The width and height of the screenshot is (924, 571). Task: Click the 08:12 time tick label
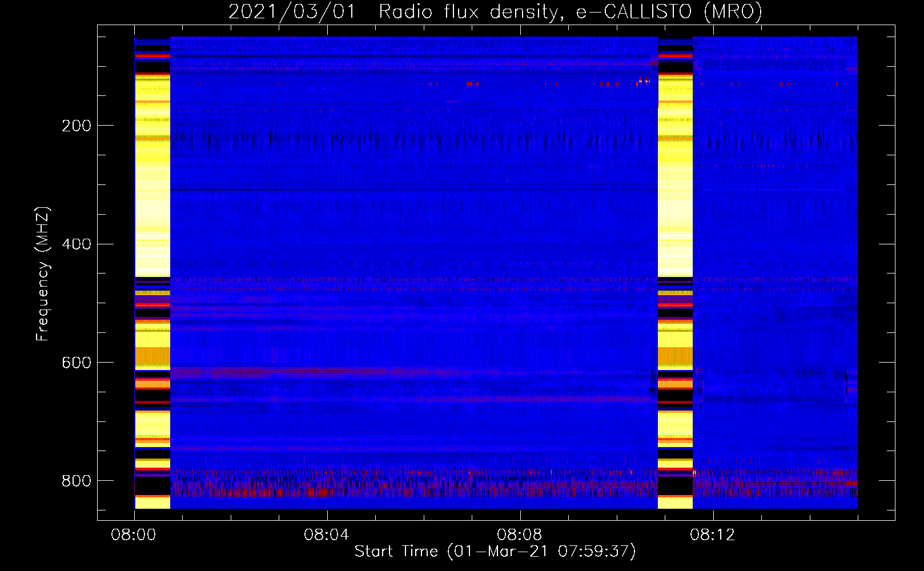tap(713, 535)
